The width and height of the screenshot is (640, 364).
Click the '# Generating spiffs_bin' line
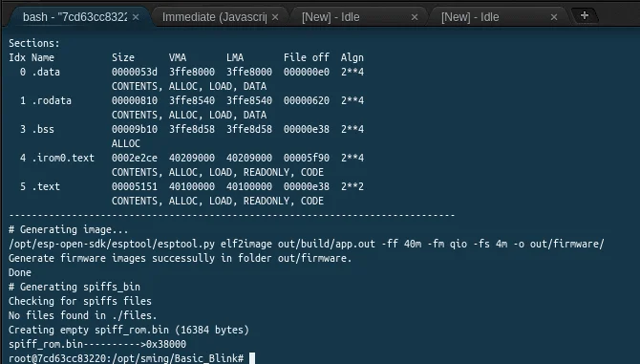(75, 287)
